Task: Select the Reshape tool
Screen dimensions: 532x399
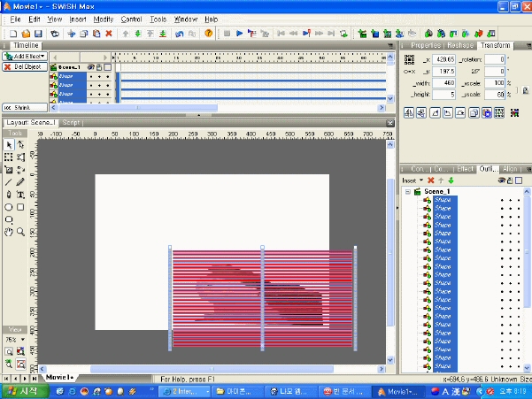Action: [x=20, y=145]
